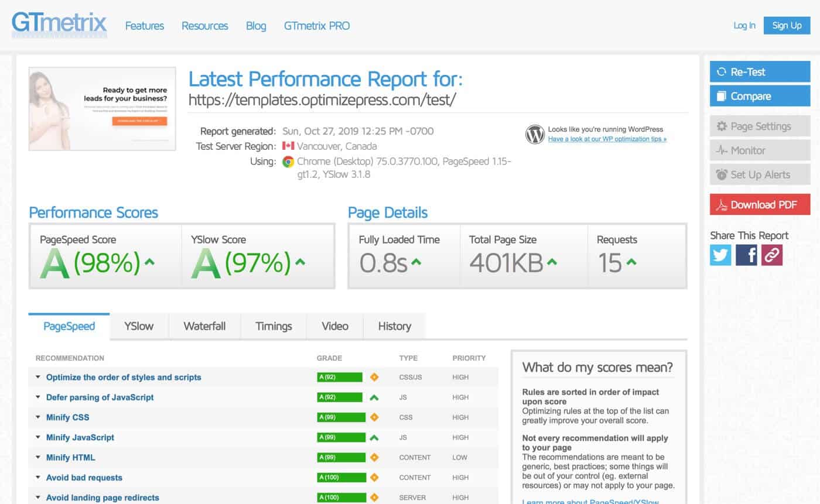Click orange diamond for Optimize order of styles
This screenshot has width=820, height=504.
point(374,378)
